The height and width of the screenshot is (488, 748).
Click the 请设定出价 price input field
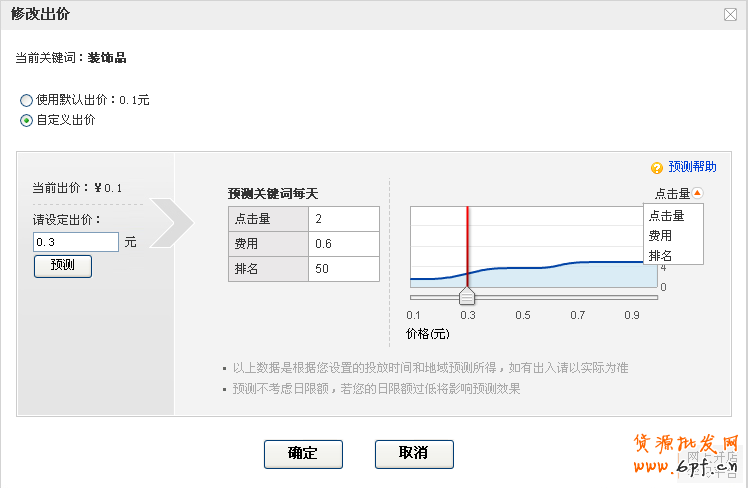tap(75, 242)
